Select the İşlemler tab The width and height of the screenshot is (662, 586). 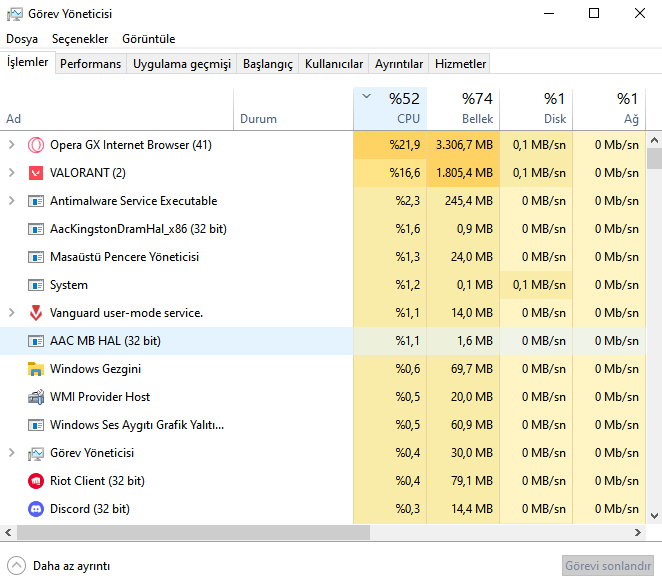tap(28, 62)
